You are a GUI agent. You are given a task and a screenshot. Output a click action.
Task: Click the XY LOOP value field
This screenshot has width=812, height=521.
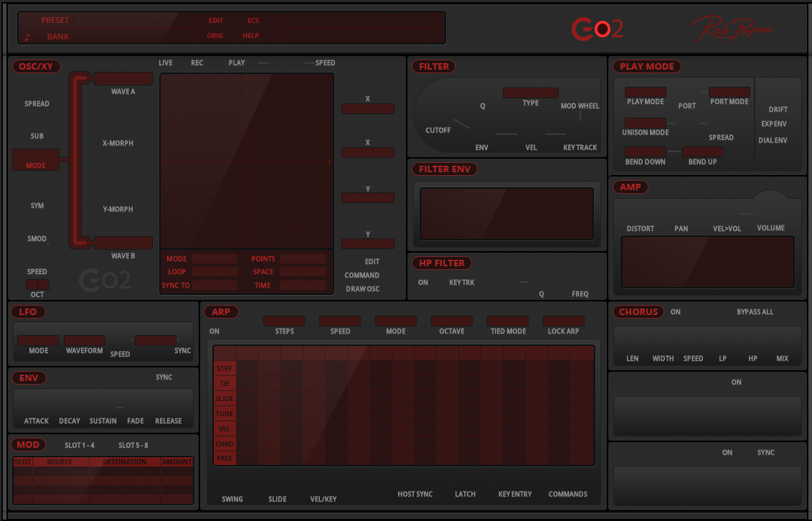click(x=214, y=272)
